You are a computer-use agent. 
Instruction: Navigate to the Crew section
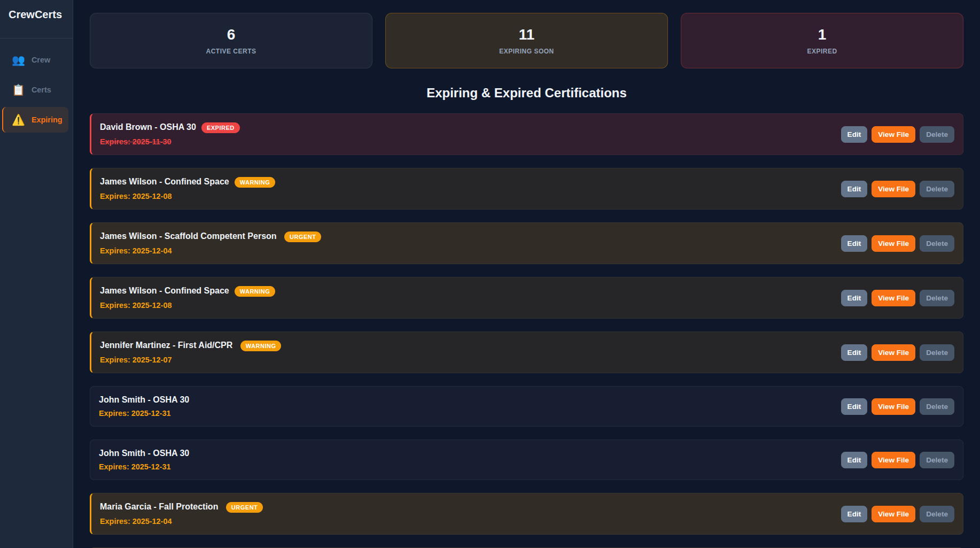click(x=41, y=60)
